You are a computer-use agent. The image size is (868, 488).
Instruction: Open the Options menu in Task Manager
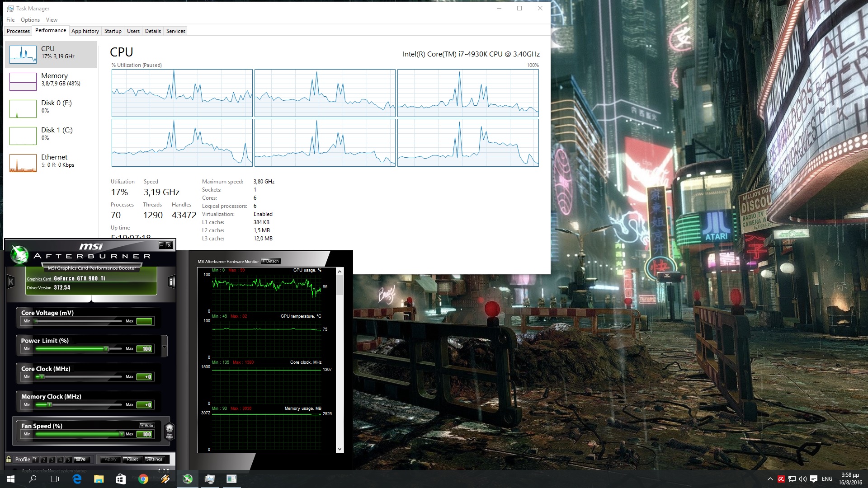point(30,20)
